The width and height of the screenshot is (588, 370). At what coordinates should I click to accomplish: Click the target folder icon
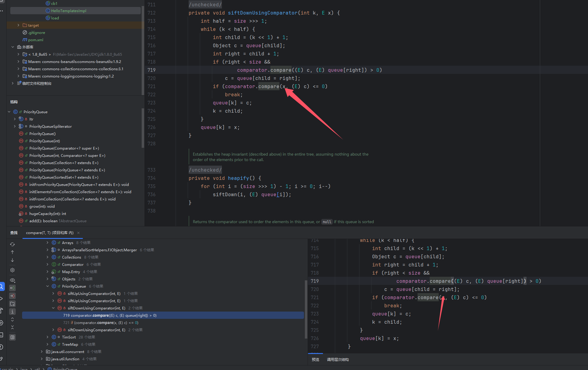click(x=25, y=25)
